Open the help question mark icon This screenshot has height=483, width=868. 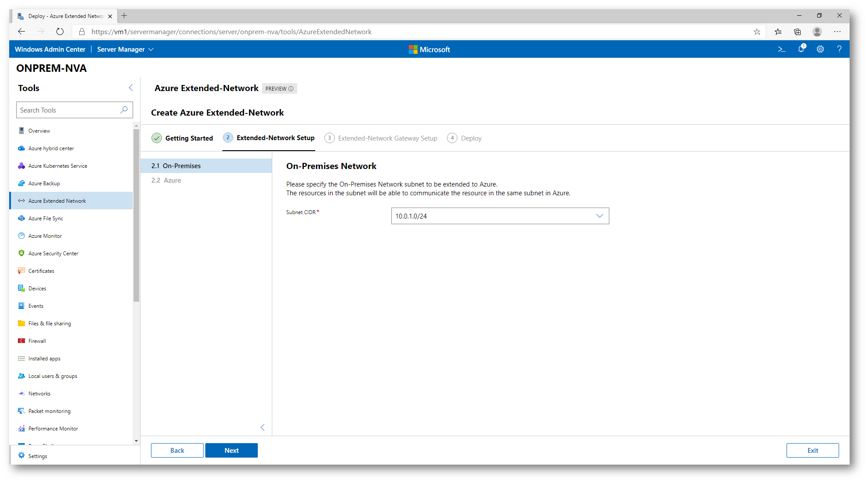point(839,49)
